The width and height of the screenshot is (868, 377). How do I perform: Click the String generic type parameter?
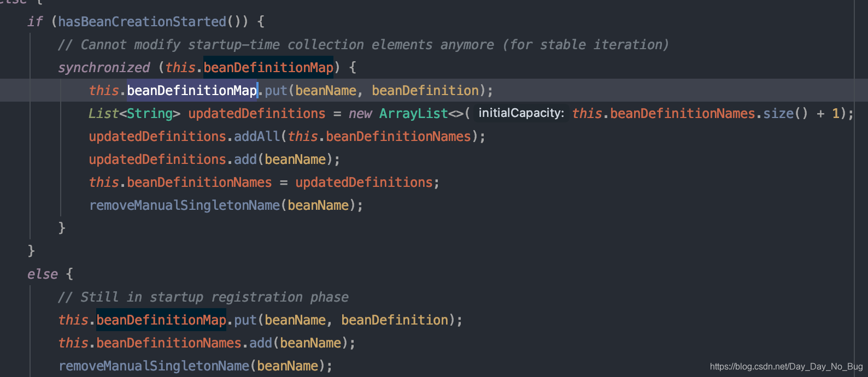150,114
